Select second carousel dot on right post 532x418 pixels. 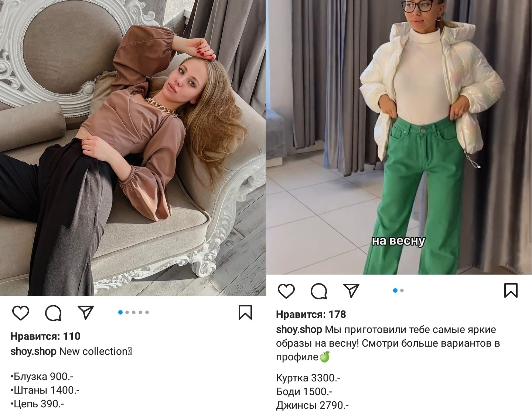tap(402, 290)
